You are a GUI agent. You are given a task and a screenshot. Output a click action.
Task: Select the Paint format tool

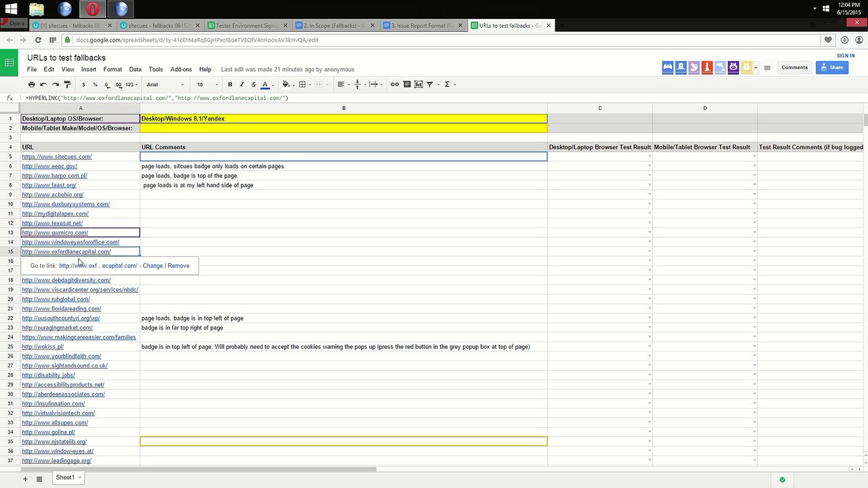tap(67, 85)
